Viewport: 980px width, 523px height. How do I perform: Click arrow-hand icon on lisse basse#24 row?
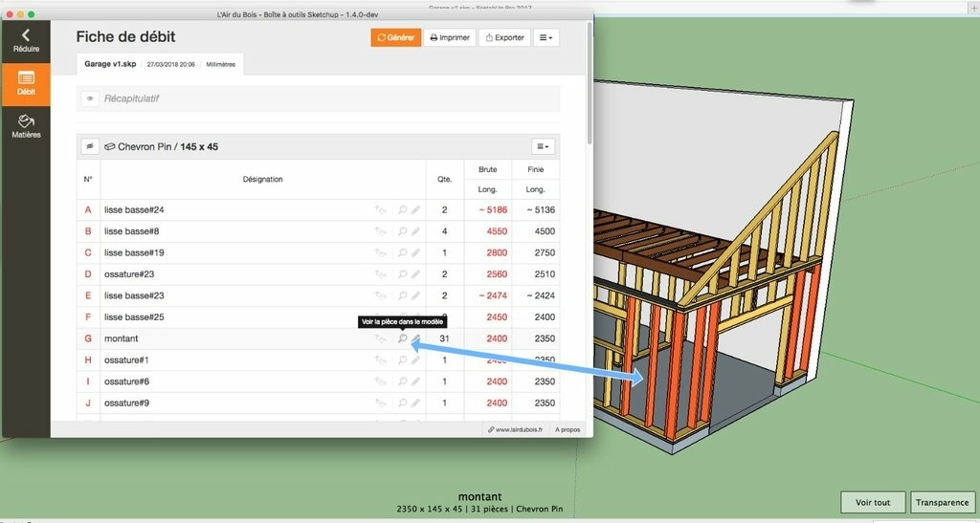pyautogui.click(x=380, y=209)
